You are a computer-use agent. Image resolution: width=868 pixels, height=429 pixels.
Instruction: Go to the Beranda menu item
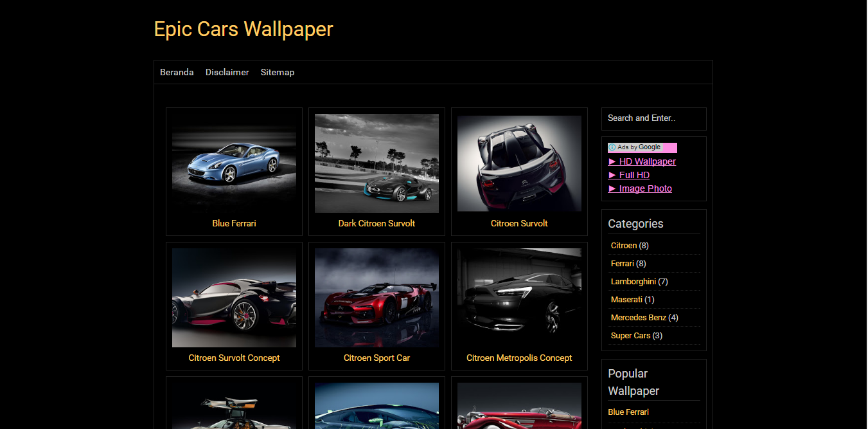click(x=177, y=72)
